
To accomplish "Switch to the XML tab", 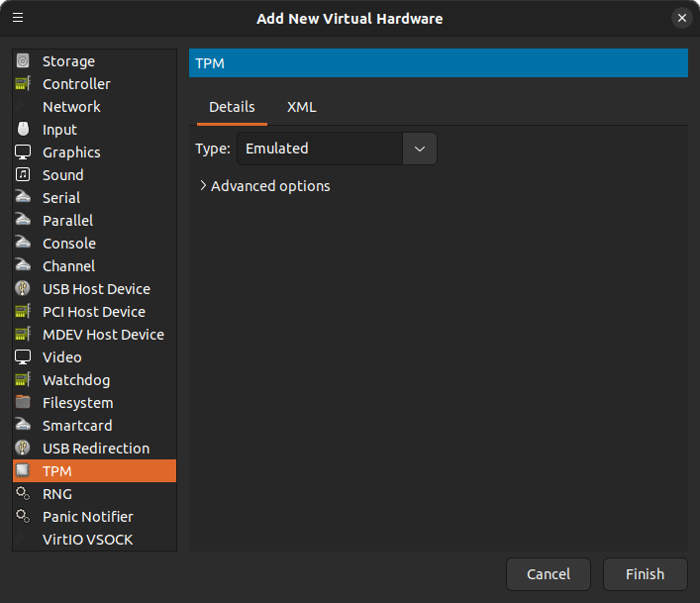I will click(301, 107).
